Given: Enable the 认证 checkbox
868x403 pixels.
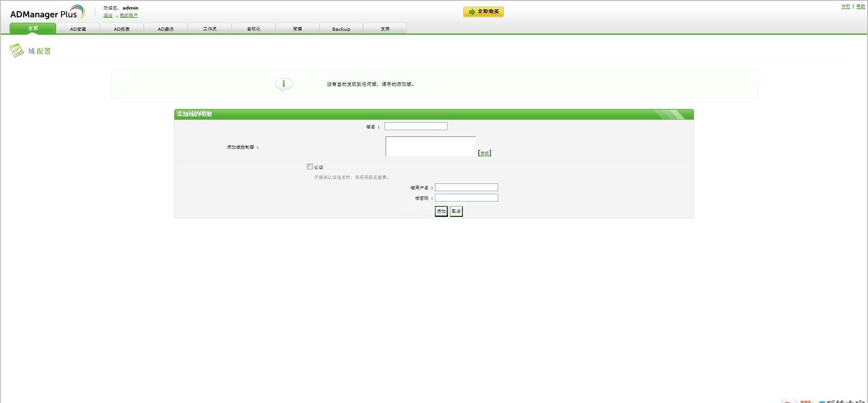Looking at the screenshot, I should click(310, 167).
